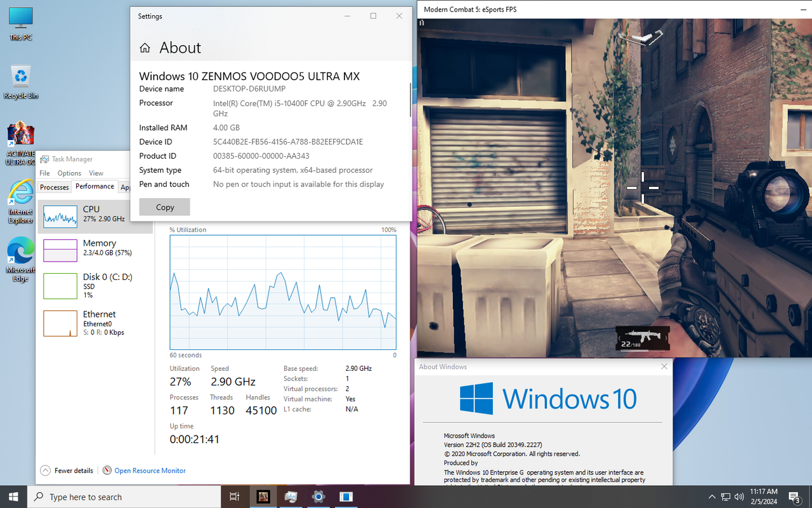
Task: Click in the Type here to search field
Action: click(124, 497)
